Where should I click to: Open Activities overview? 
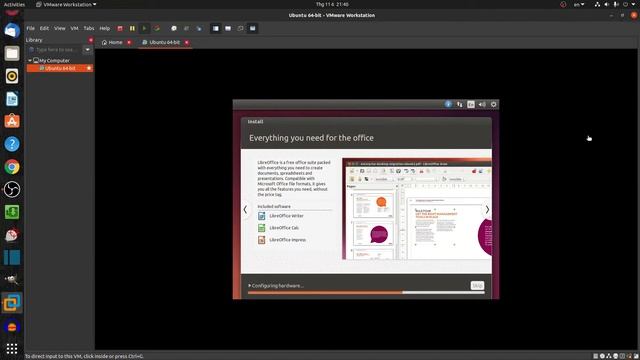pyautogui.click(x=14, y=4)
